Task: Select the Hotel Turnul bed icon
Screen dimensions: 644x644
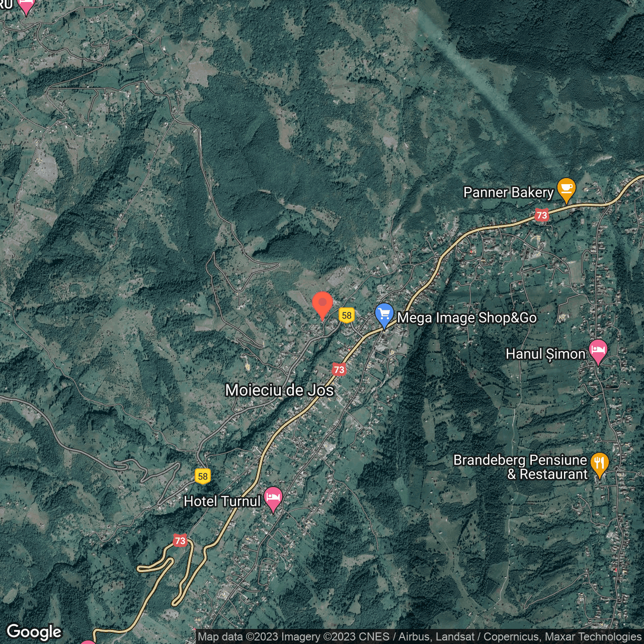Action: pyautogui.click(x=273, y=498)
